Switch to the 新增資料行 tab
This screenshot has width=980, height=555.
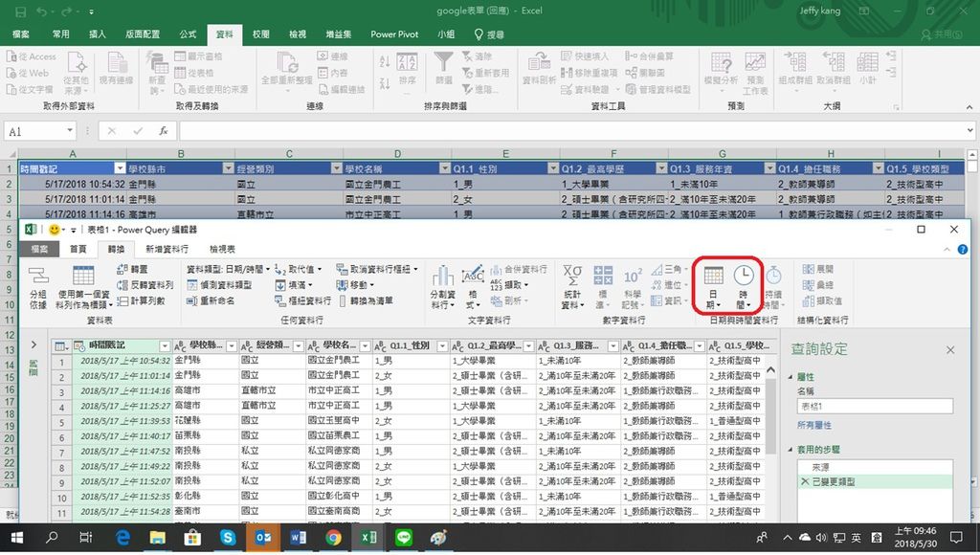[167, 249]
